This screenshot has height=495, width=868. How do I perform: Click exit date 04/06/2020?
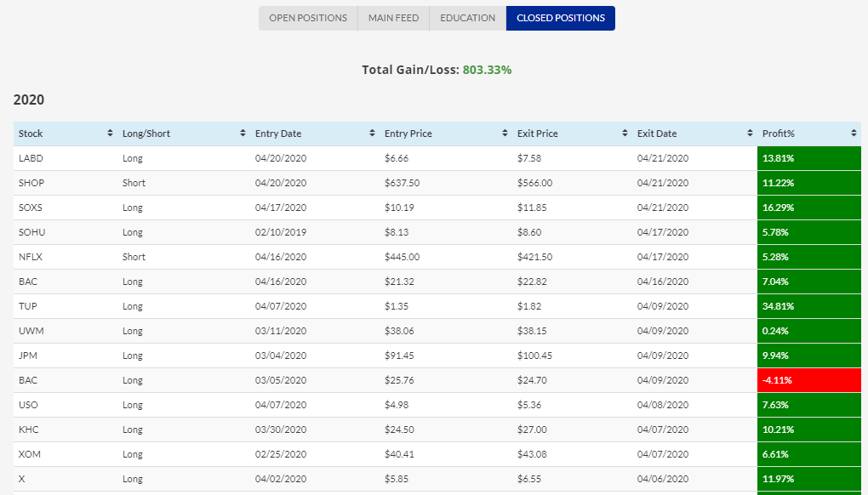[x=663, y=479]
